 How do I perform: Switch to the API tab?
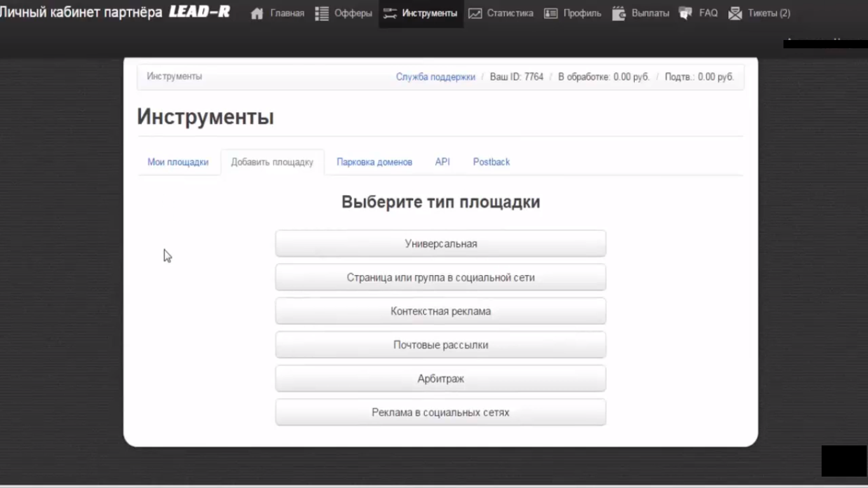click(442, 162)
